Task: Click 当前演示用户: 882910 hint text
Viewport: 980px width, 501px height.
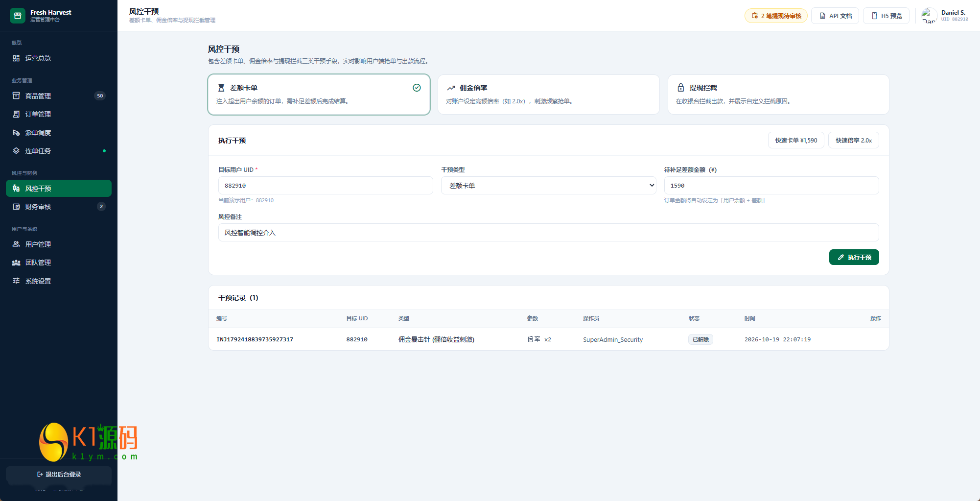Action: click(246, 200)
